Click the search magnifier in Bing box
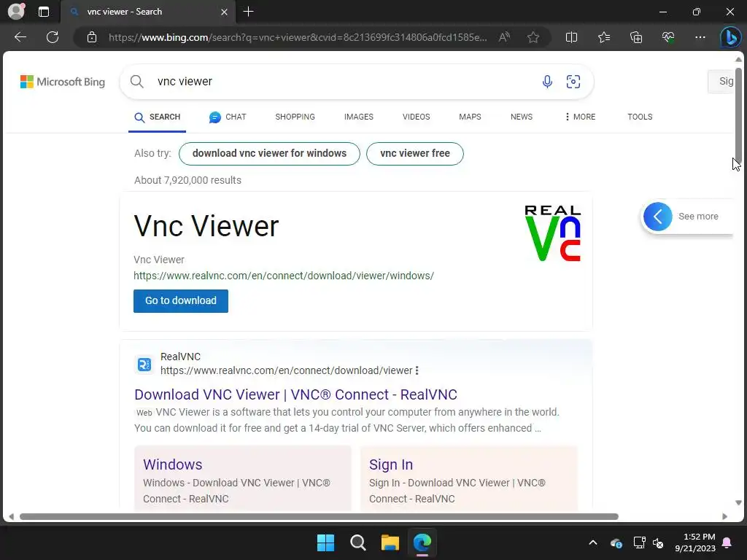 click(x=136, y=82)
